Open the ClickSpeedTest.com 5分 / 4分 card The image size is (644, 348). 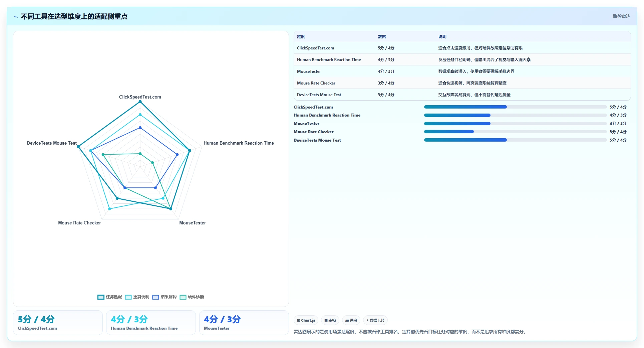[x=58, y=323]
